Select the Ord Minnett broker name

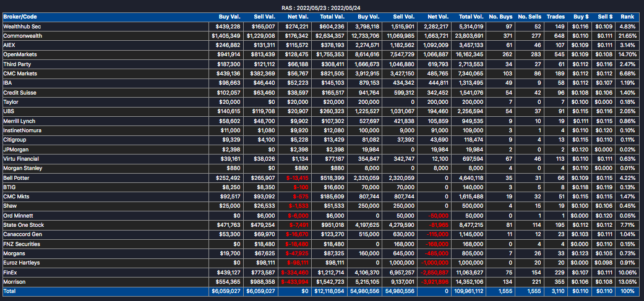point(18,215)
